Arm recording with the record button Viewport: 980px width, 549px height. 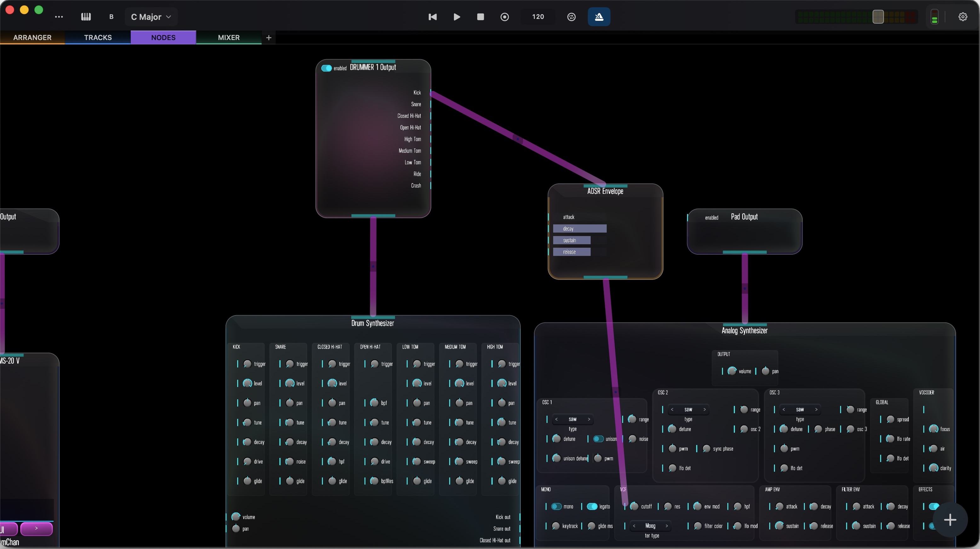[x=504, y=17]
